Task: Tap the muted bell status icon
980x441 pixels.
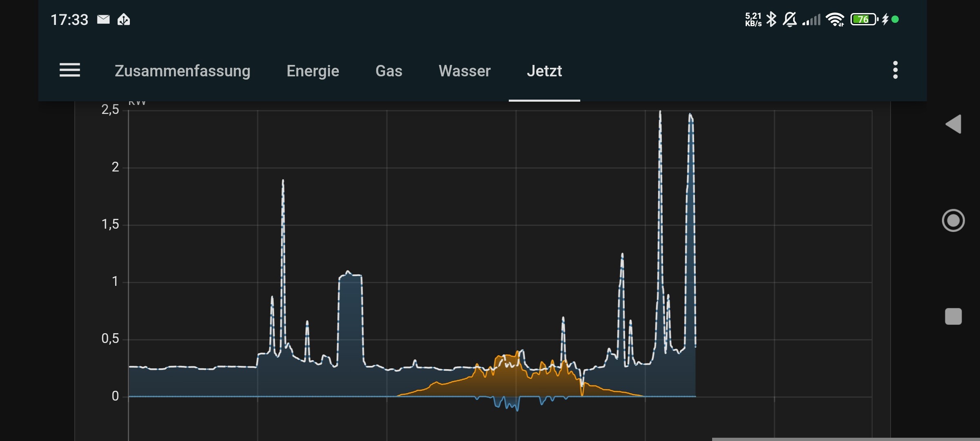Action: (x=790, y=19)
